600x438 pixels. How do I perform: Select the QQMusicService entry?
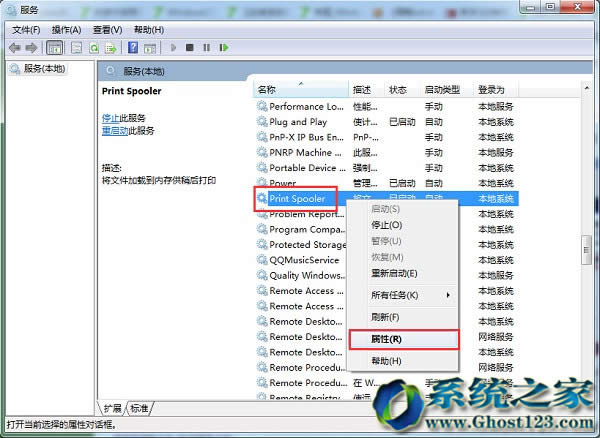(300, 260)
